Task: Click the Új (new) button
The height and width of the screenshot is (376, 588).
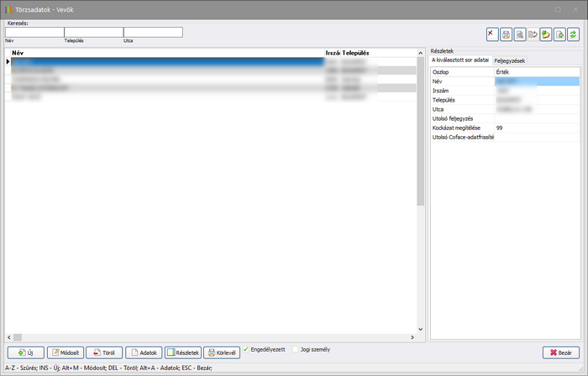Action: (x=25, y=352)
